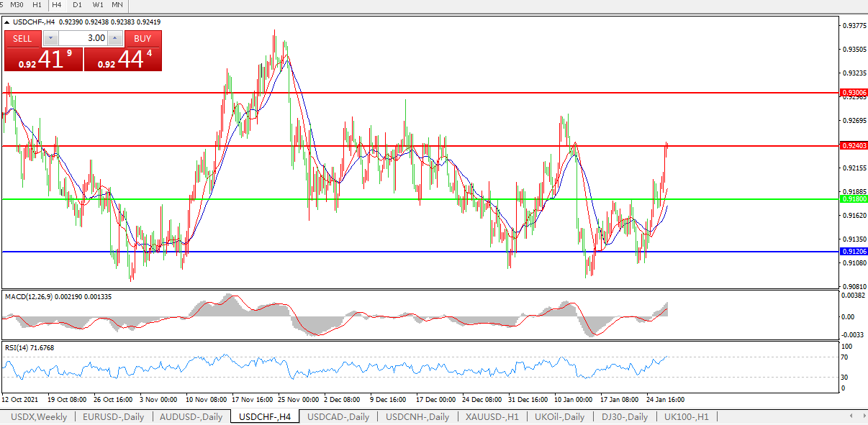Switch chart to D1 timeframe
The image size is (868, 425).
(x=77, y=5)
